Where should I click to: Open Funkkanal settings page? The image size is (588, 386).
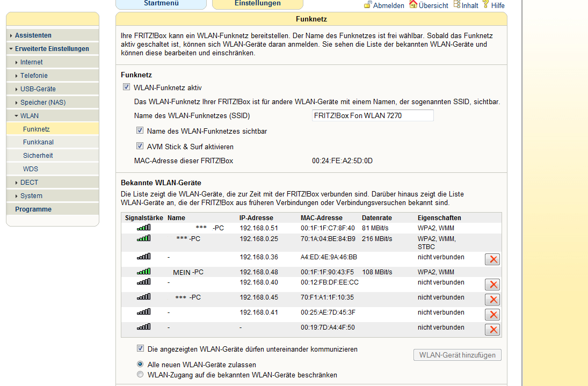coord(53,142)
